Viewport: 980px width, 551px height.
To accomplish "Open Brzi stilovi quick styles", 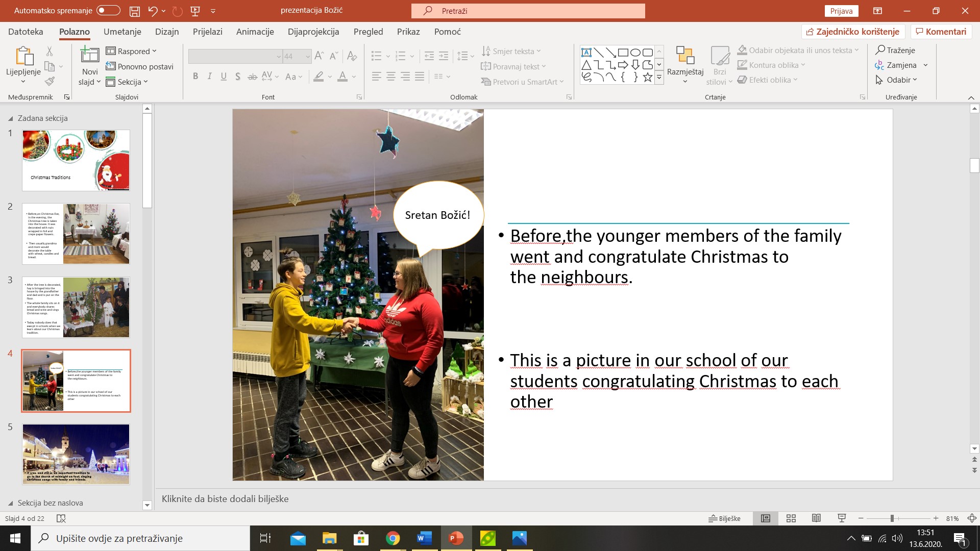I will click(720, 66).
